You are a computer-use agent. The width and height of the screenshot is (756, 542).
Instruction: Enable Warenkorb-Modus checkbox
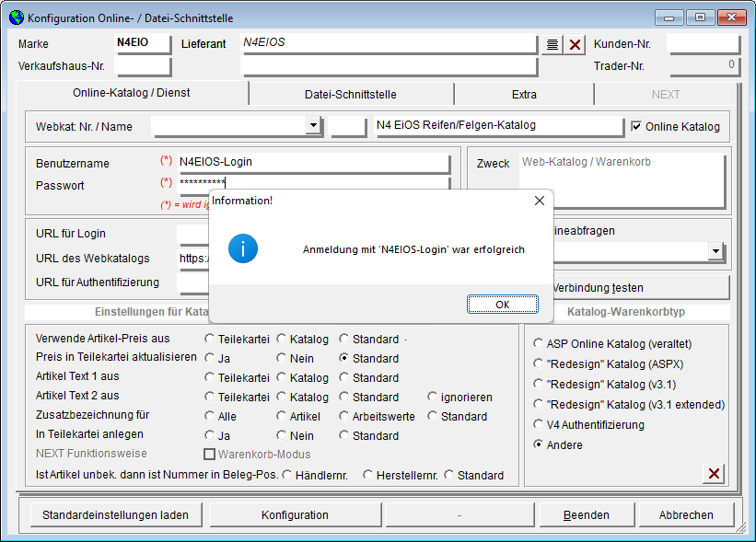click(x=209, y=454)
